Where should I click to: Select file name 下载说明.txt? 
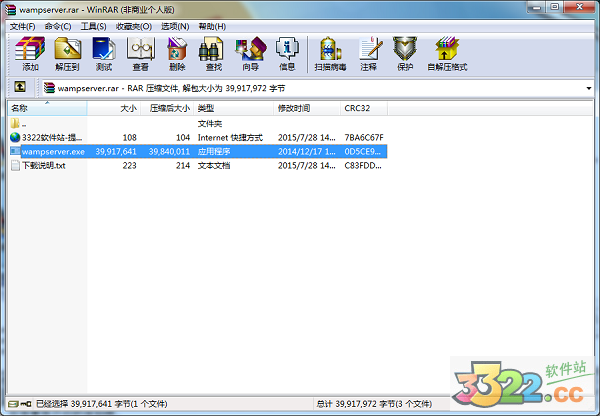(x=44, y=166)
